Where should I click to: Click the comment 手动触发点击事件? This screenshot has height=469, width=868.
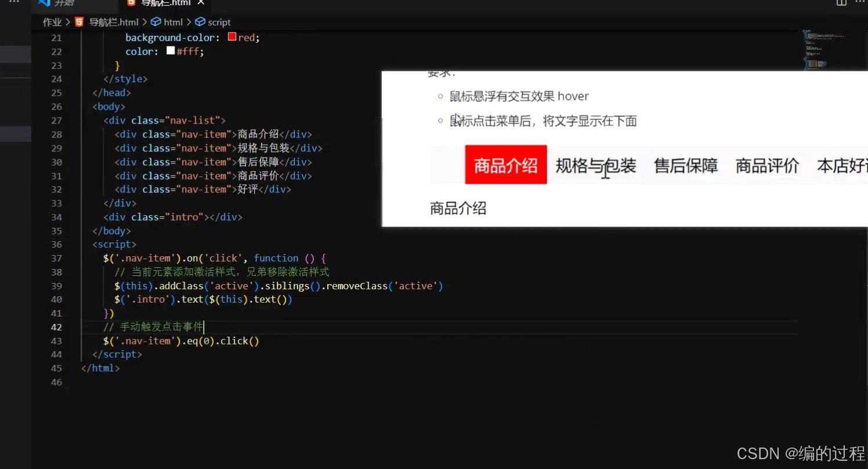coord(153,327)
